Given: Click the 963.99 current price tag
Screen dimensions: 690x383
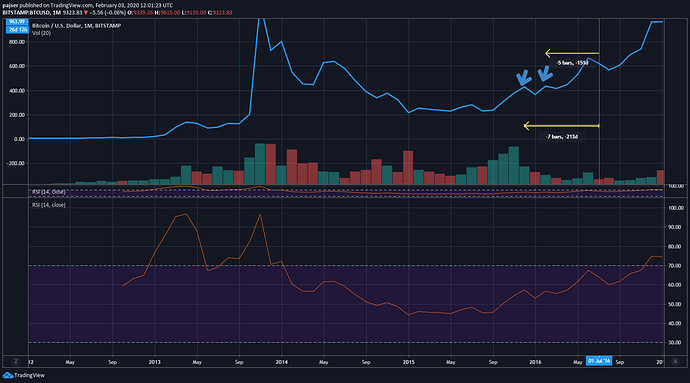Looking at the screenshot, I should (17, 22).
